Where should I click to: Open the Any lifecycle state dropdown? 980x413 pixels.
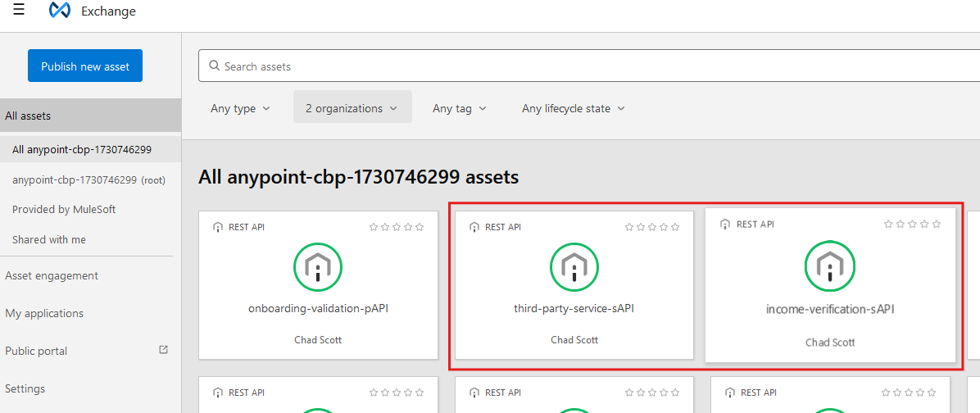(x=573, y=109)
